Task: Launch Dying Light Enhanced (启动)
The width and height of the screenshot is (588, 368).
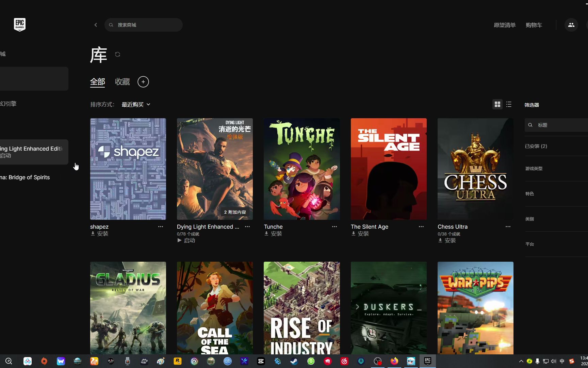Action: click(x=186, y=241)
